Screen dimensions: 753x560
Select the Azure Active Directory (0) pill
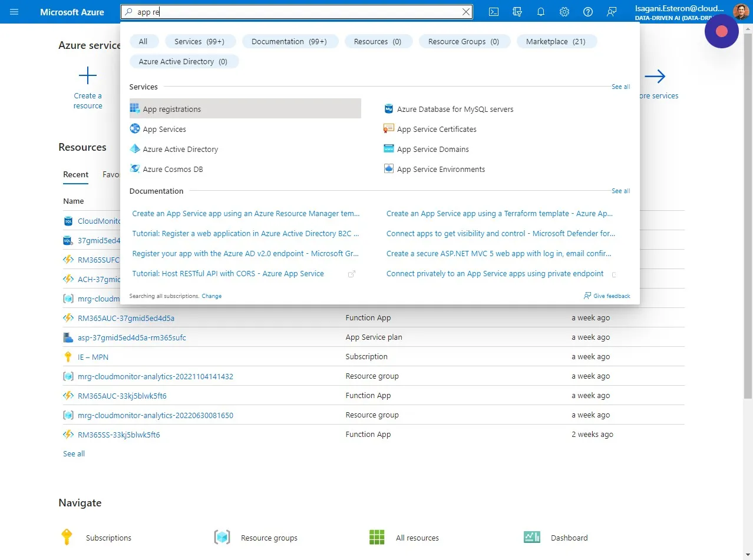pos(183,61)
